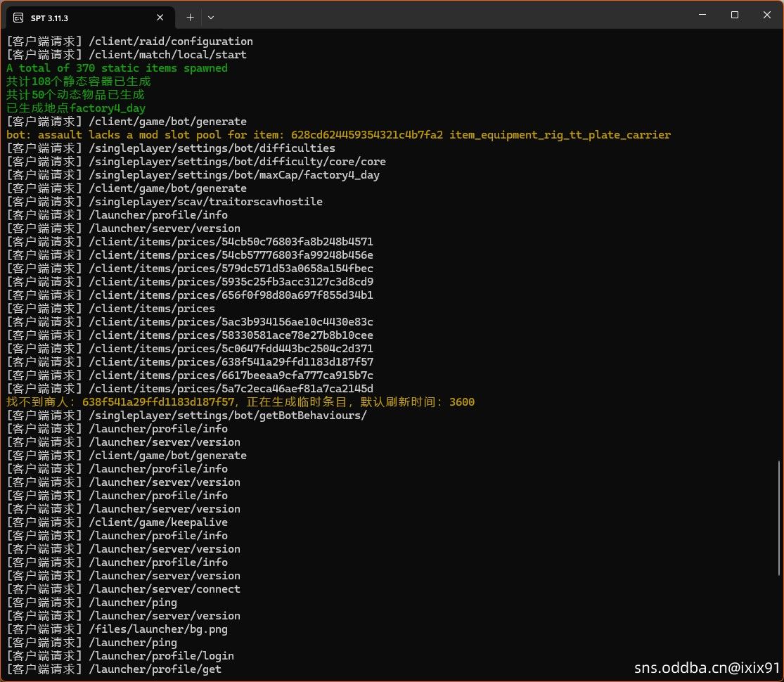
Task: Select the /launcher/profile/login log line
Action: (120, 656)
